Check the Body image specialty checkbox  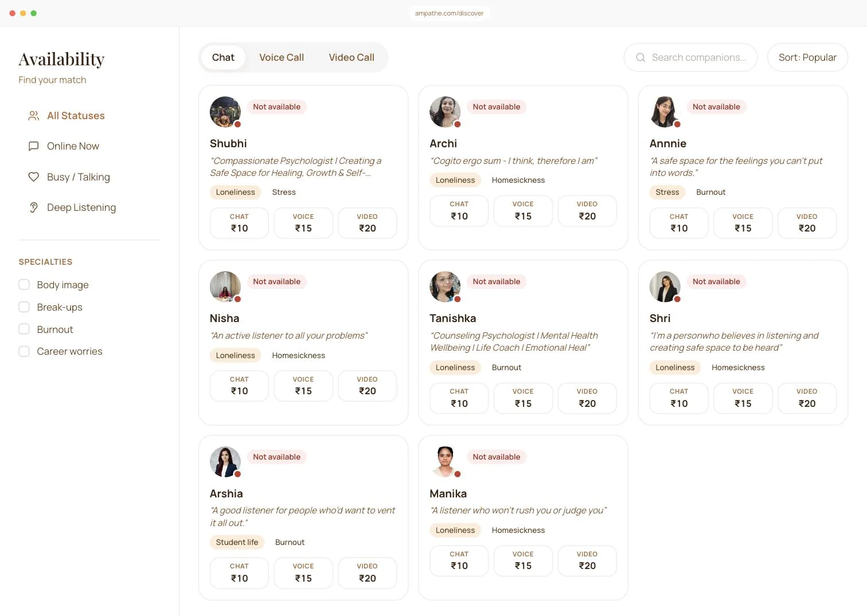pyautogui.click(x=24, y=285)
